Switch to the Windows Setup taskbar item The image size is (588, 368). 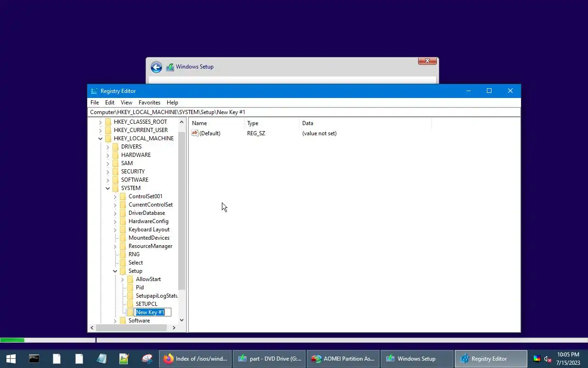[x=417, y=359]
